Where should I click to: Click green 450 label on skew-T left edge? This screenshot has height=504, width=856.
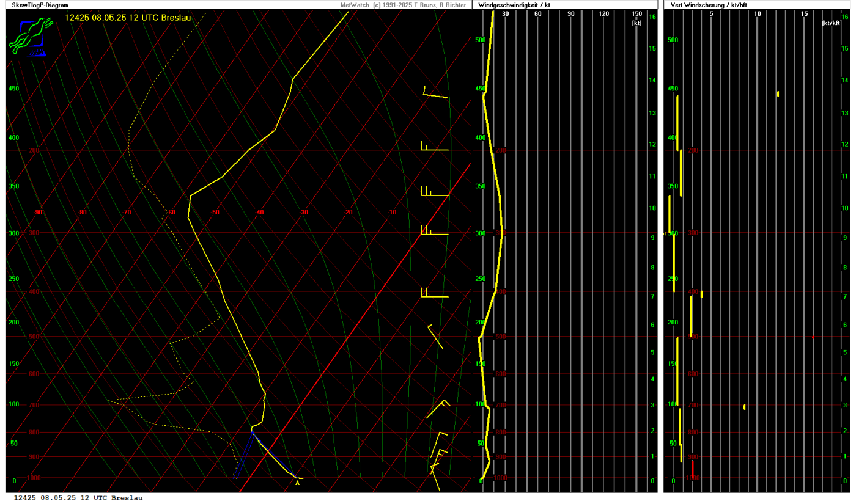13,89
